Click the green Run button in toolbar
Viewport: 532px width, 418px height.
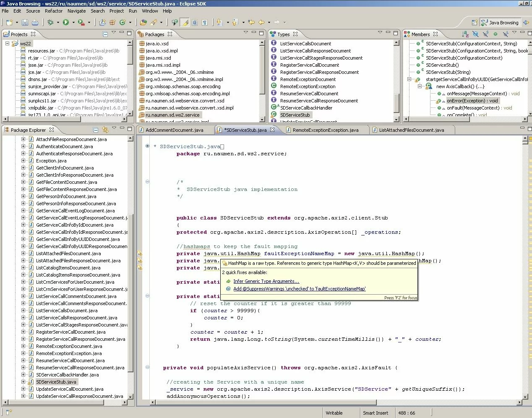pos(66,22)
